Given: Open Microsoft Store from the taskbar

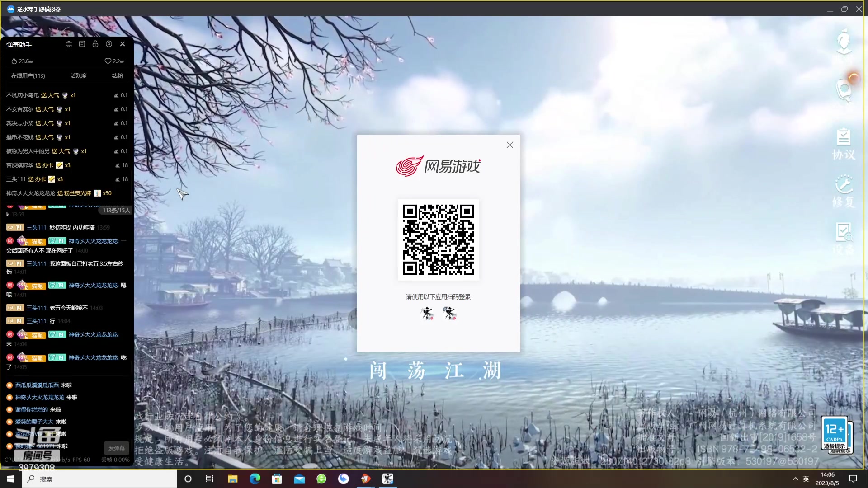Looking at the screenshot, I should (x=277, y=479).
